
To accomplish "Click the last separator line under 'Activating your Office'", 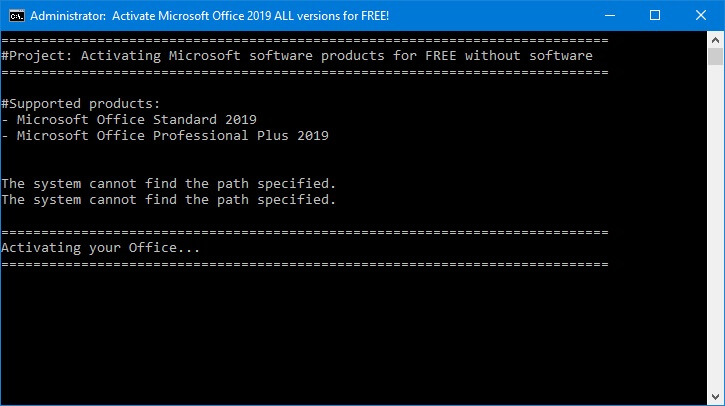I will click(305, 263).
